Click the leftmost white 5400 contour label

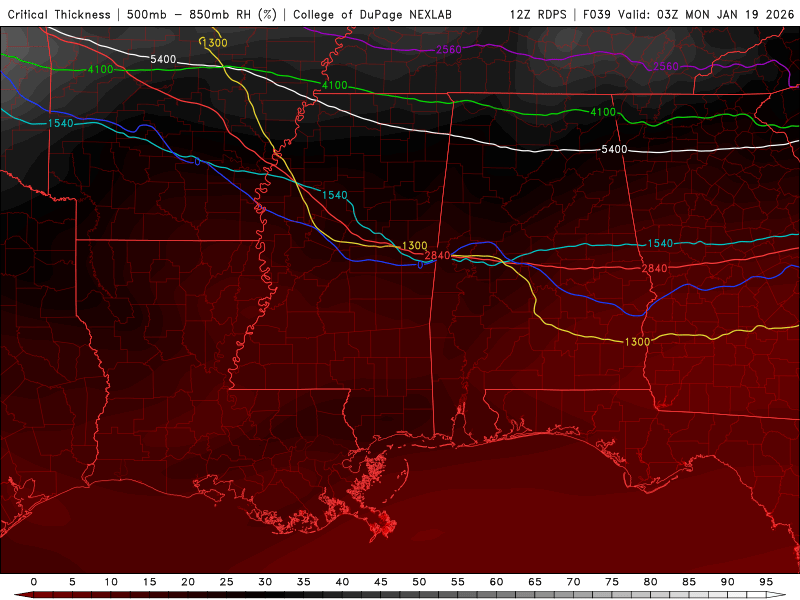163,60
